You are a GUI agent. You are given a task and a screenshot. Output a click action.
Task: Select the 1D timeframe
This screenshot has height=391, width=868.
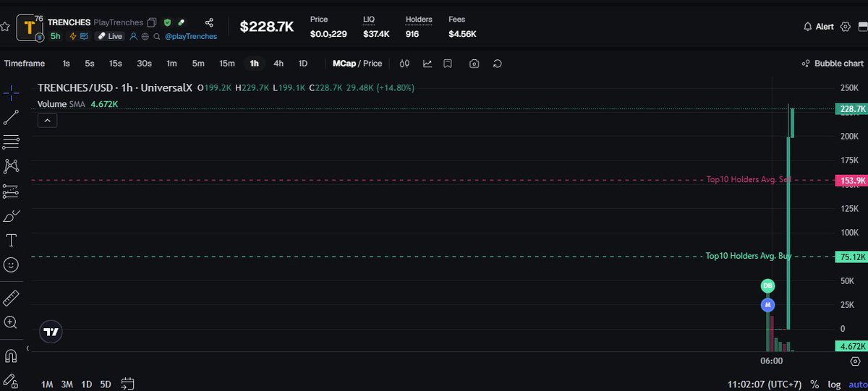click(303, 64)
